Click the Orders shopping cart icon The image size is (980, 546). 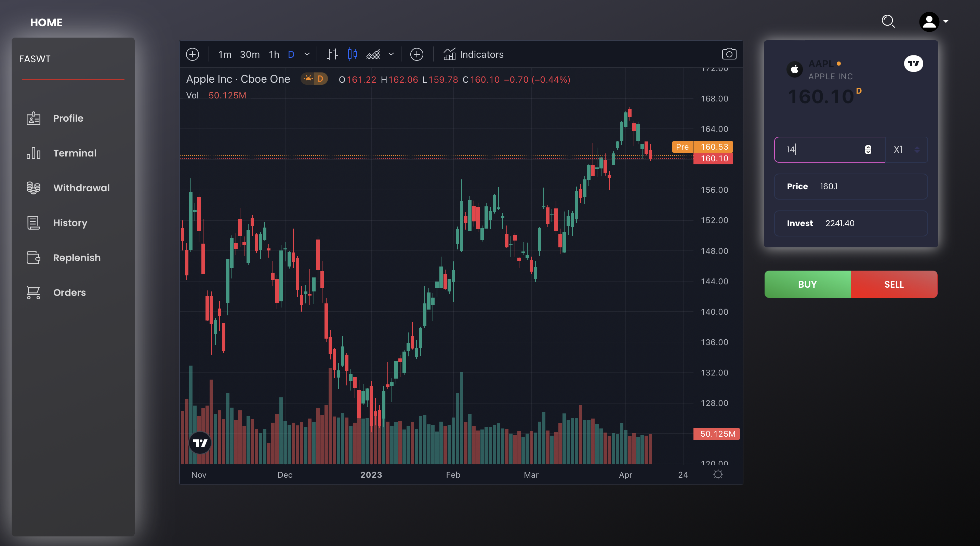click(34, 292)
